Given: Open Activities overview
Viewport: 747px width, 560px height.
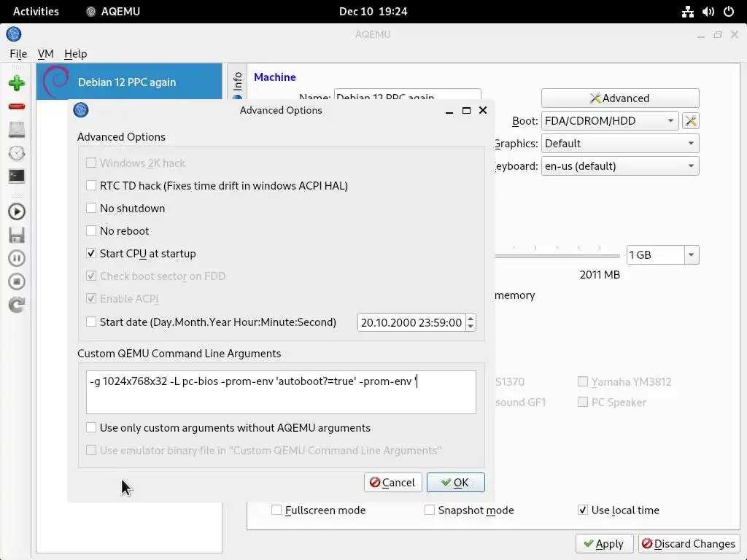Looking at the screenshot, I should [x=36, y=12].
